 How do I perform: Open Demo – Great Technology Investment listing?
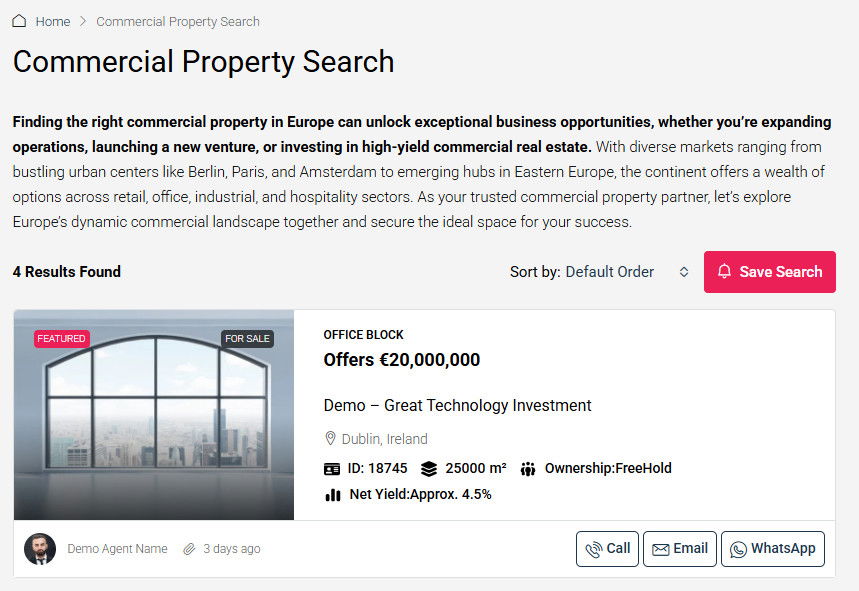click(458, 405)
